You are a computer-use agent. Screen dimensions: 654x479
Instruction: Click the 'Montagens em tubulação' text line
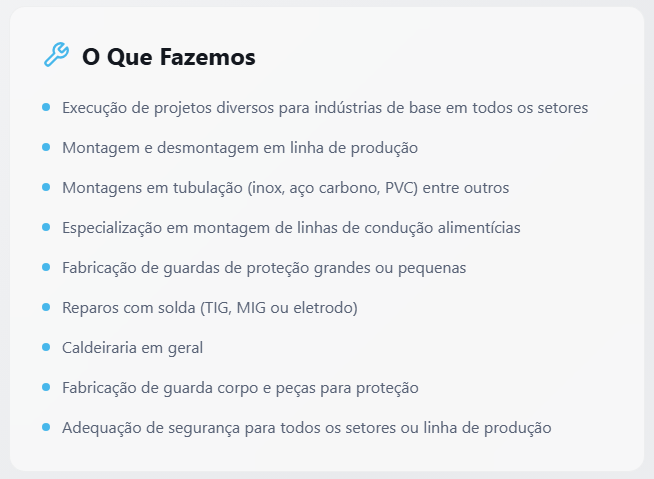(x=286, y=188)
